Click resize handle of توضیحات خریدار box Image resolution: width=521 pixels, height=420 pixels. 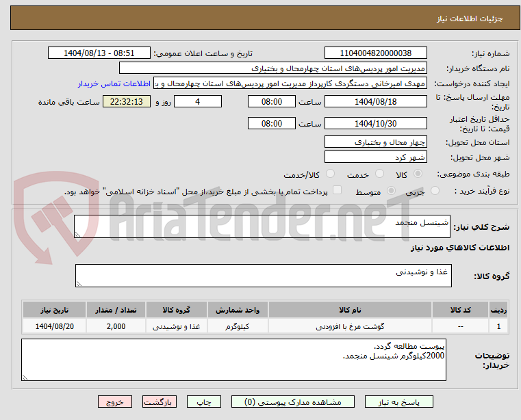coord(25,377)
